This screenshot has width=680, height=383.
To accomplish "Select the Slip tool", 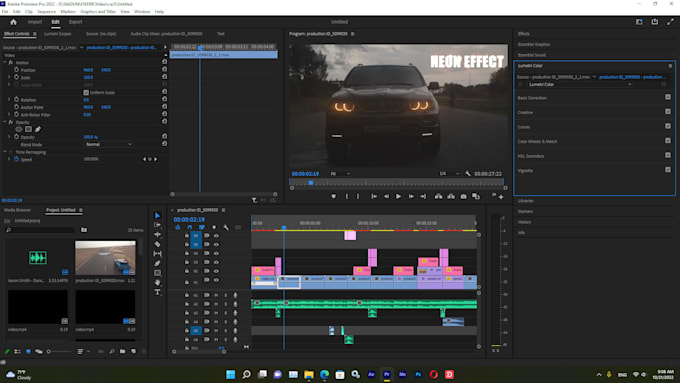I will [157, 254].
